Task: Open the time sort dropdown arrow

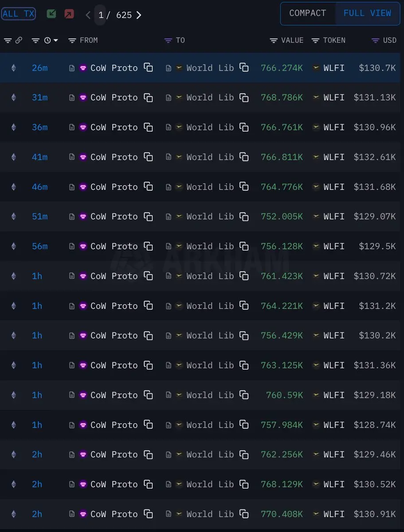Action: (x=56, y=40)
